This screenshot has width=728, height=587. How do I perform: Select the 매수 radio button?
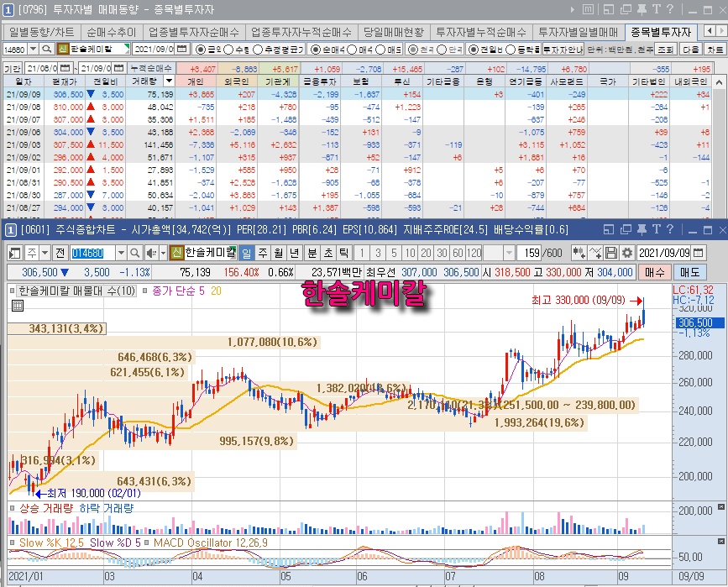click(352, 50)
